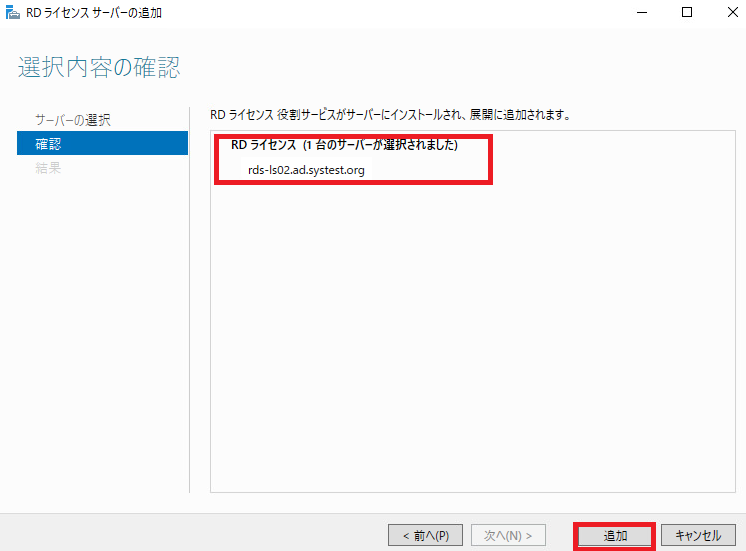Select the 確認 step in sidebar
Screen dimensions: 746x551
(x=102, y=143)
